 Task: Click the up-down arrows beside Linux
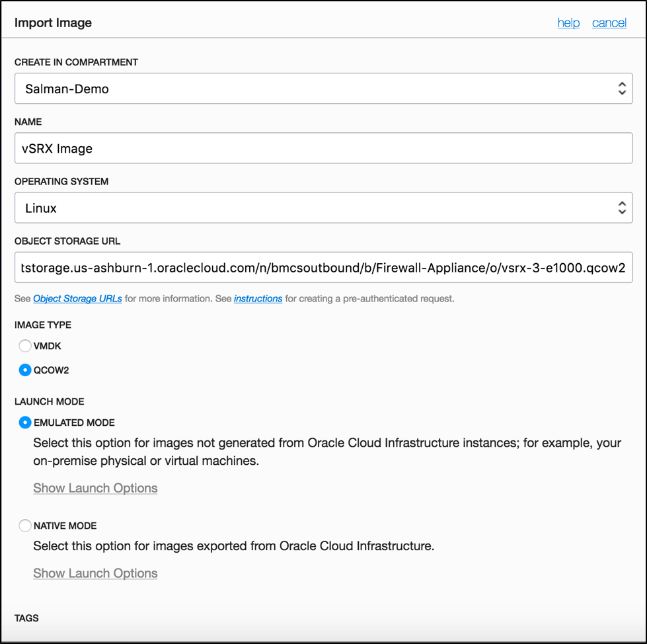(621, 208)
